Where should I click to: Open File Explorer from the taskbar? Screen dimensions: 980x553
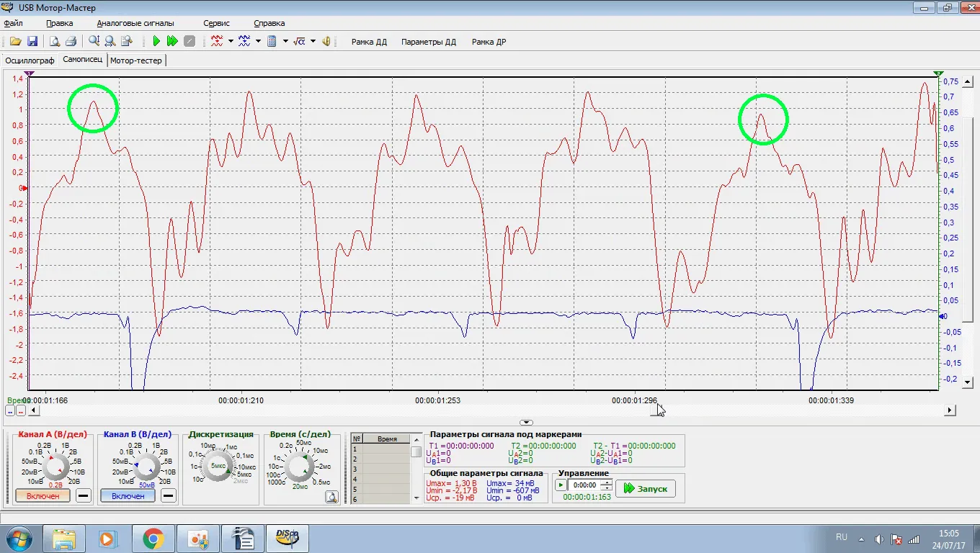[x=64, y=539]
